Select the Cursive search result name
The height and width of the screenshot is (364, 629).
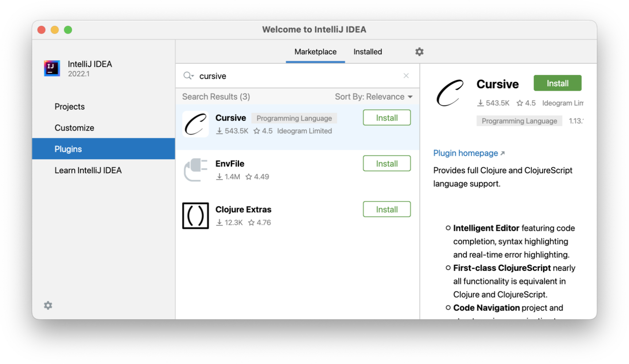[x=231, y=118]
